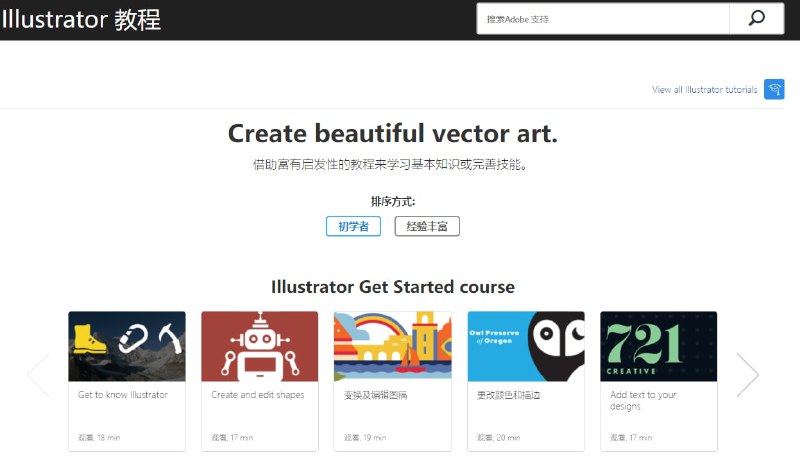Open the robot Create and edit shapes image
This screenshot has height=466, width=800.
pyautogui.click(x=260, y=346)
